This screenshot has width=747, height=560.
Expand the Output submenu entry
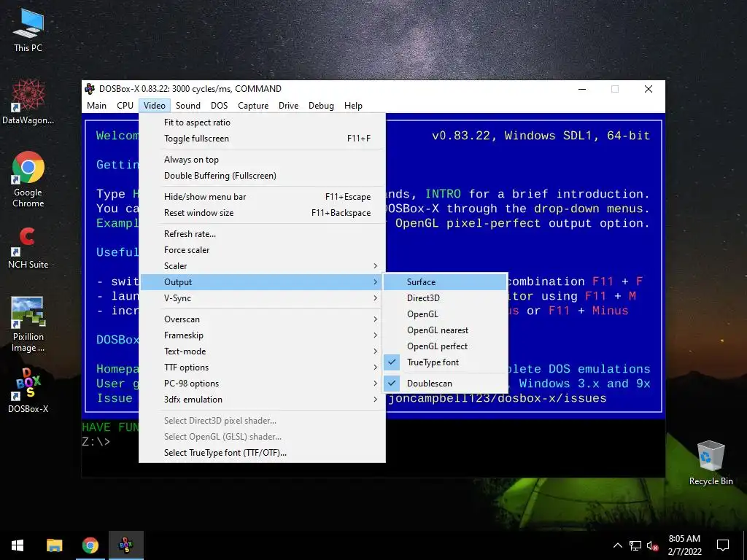point(262,282)
